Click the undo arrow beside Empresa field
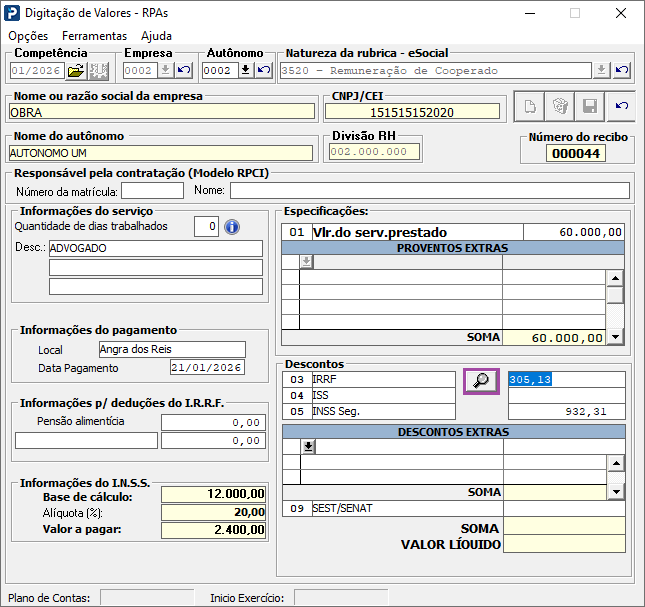The image size is (645, 607). pyautogui.click(x=184, y=70)
